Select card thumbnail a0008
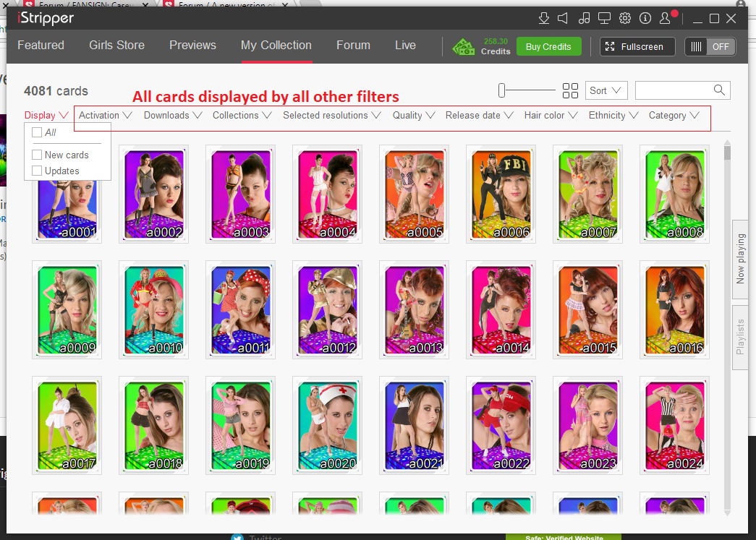756x540 pixels. (674, 194)
